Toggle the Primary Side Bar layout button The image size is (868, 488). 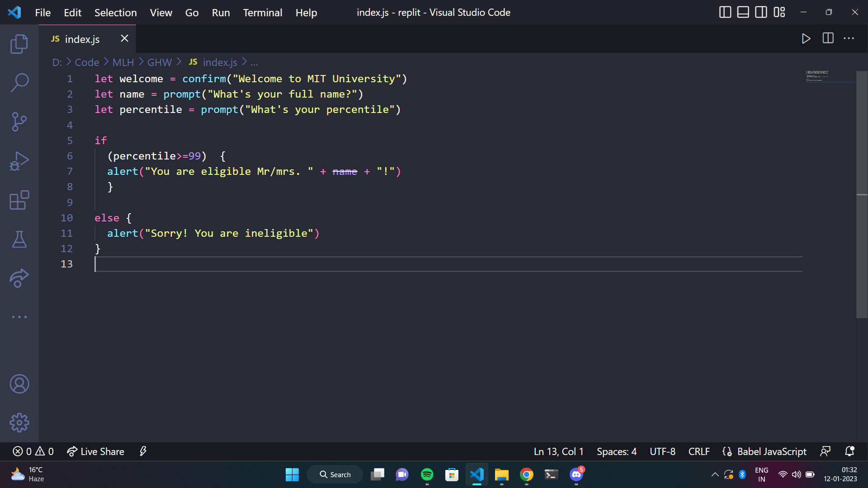[725, 12]
